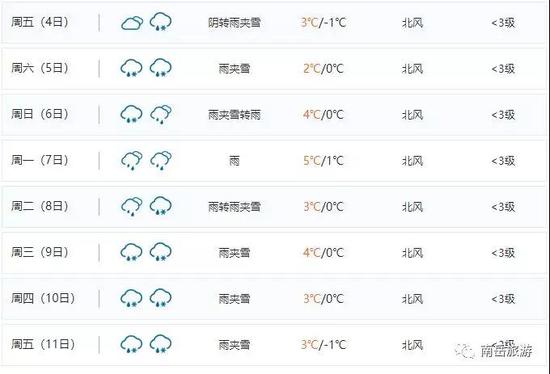Image resolution: width=550 pixels, height=374 pixels.
Task: Open the 周四（10日）forecast row
Action: pyautogui.click(x=274, y=299)
